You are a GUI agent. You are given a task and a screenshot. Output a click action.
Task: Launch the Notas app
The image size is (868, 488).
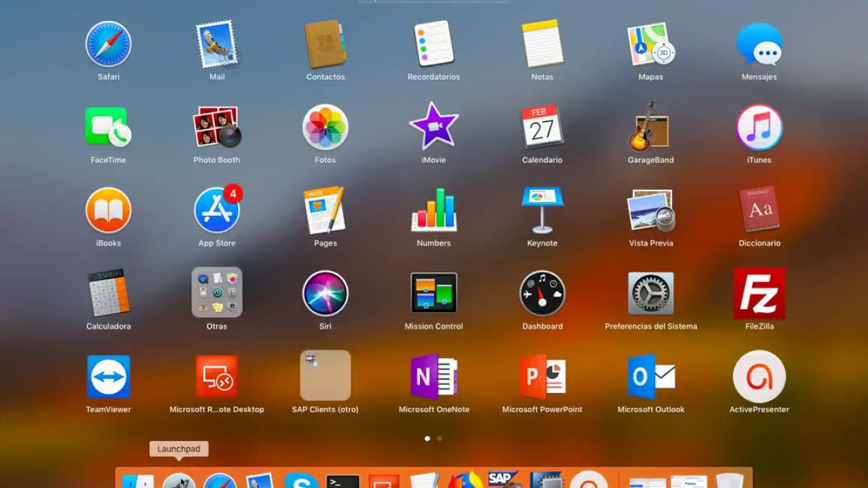(542, 45)
